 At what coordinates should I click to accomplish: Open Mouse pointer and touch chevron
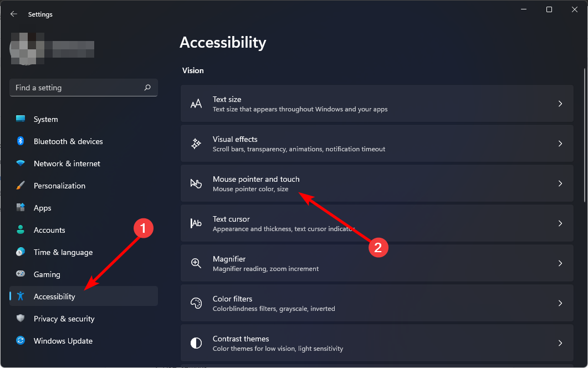point(560,183)
